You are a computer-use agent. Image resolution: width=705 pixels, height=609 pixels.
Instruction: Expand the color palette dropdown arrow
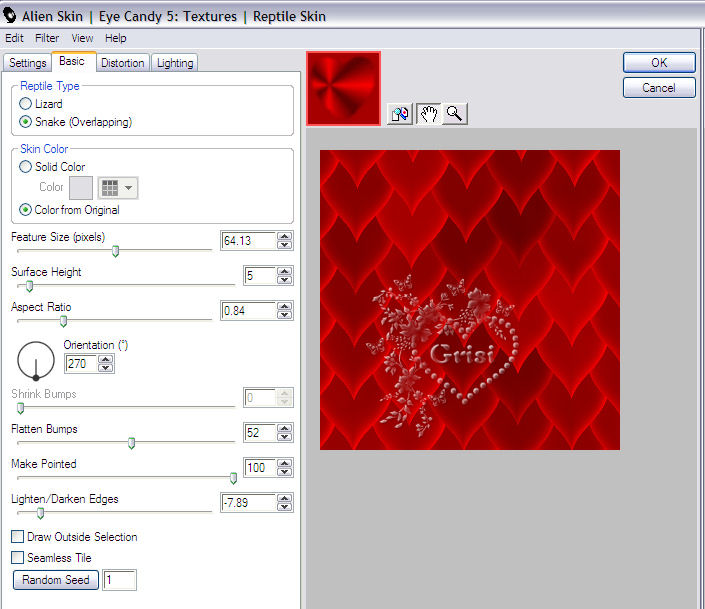(x=130, y=188)
